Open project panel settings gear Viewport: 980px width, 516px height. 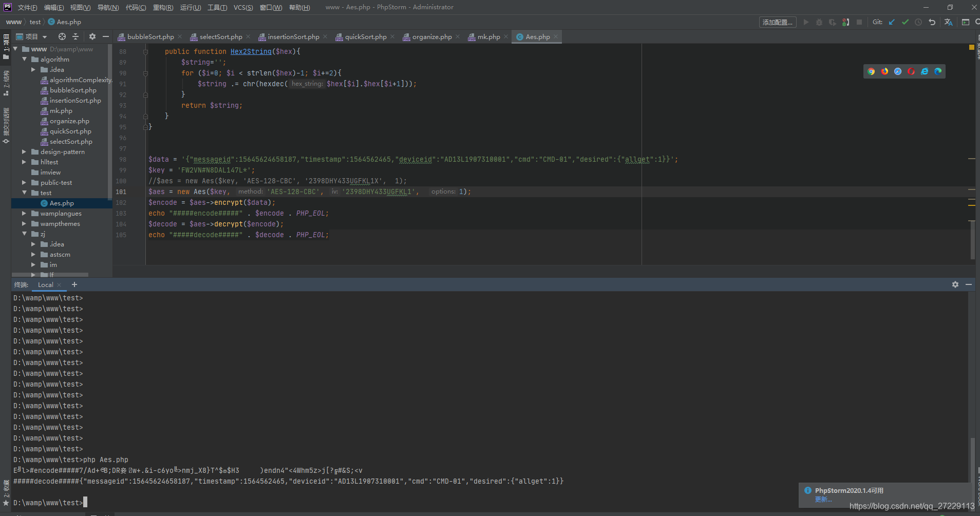click(92, 36)
